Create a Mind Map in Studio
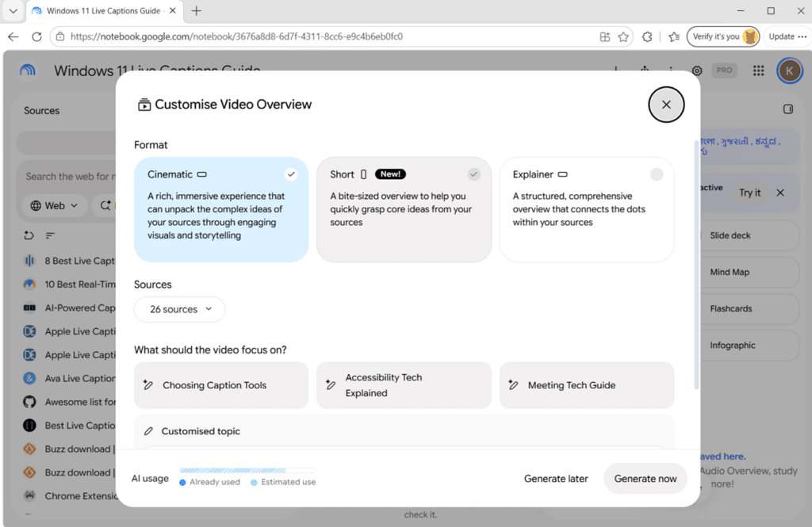Screen dimensions: 812x527 click(x=749, y=273)
